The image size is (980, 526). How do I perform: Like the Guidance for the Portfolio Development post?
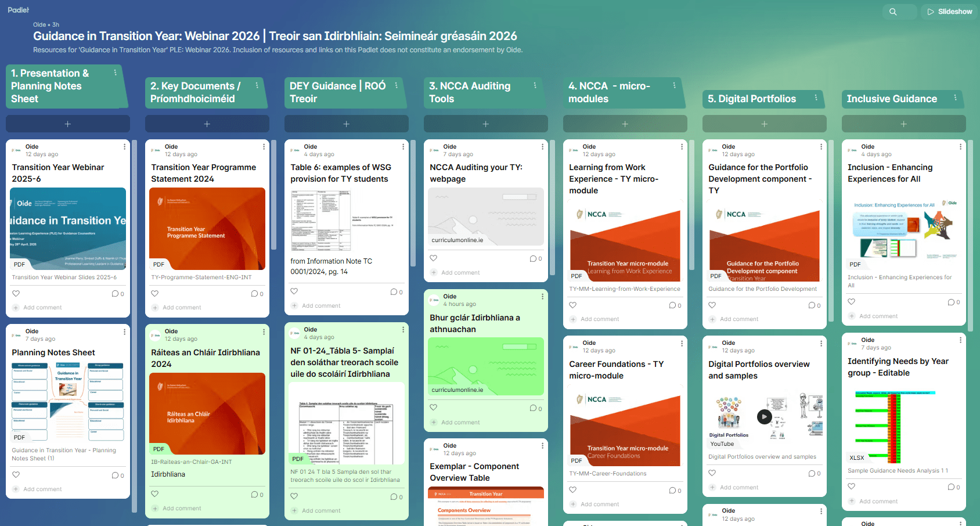click(x=712, y=305)
